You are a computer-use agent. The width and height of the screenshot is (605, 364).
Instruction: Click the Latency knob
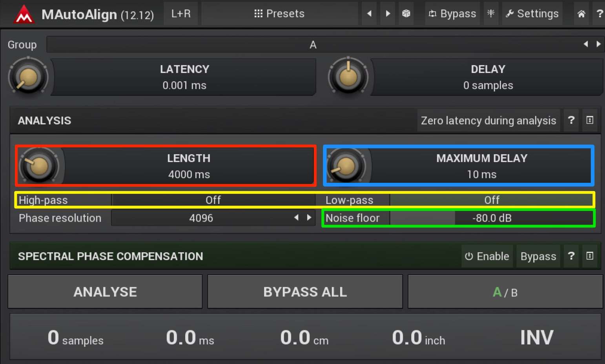(x=28, y=77)
